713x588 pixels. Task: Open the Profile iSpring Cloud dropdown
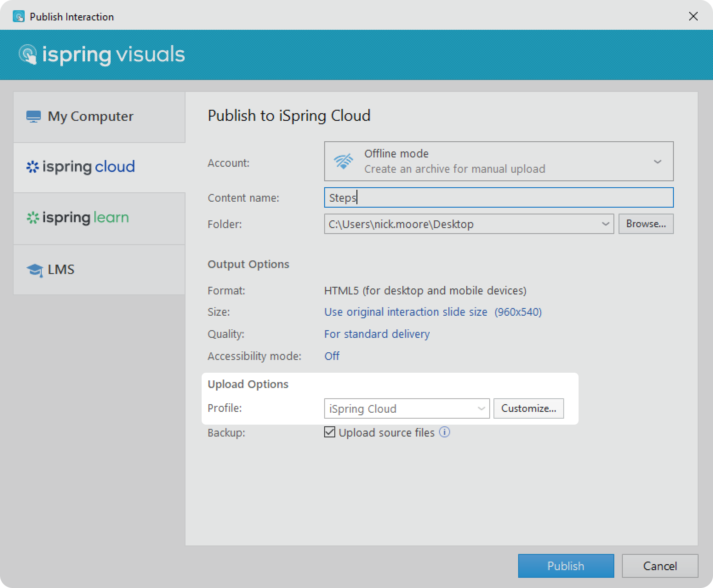407,408
